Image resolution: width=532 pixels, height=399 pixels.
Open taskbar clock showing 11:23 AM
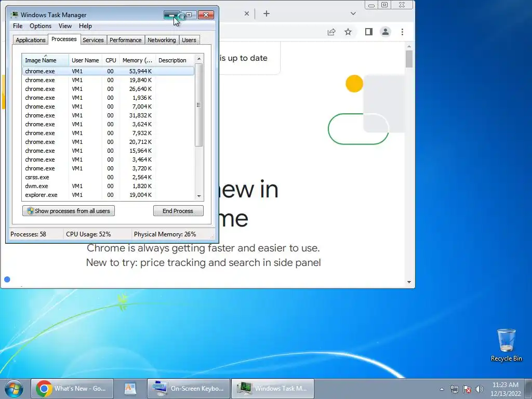pyautogui.click(x=506, y=389)
